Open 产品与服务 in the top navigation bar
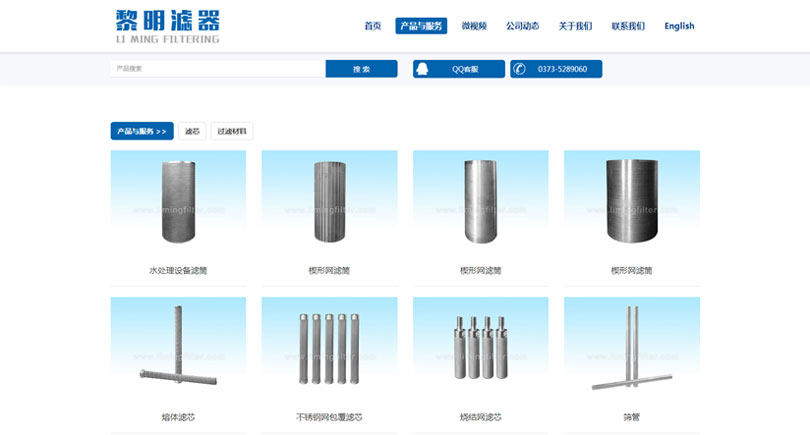This screenshot has height=435, width=810. (421, 26)
